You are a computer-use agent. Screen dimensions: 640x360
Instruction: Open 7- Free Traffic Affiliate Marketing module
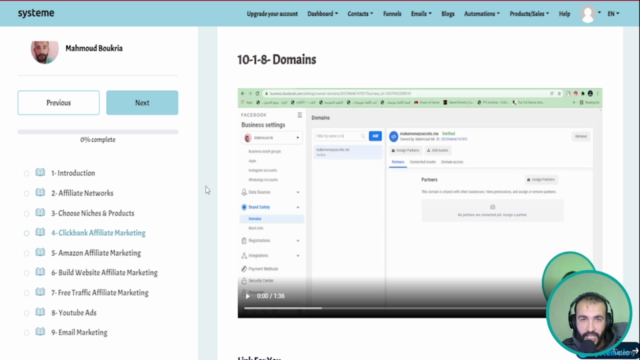(x=100, y=293)
